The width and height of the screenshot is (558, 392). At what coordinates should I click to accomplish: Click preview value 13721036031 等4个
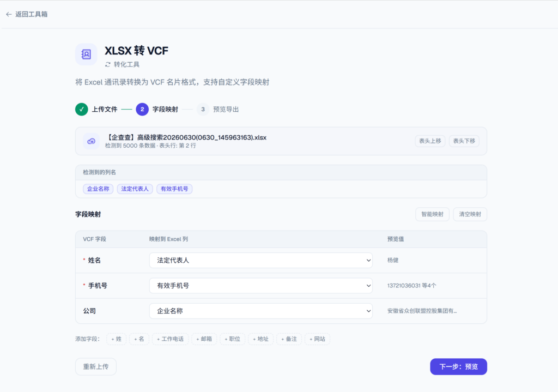point(412,286)
